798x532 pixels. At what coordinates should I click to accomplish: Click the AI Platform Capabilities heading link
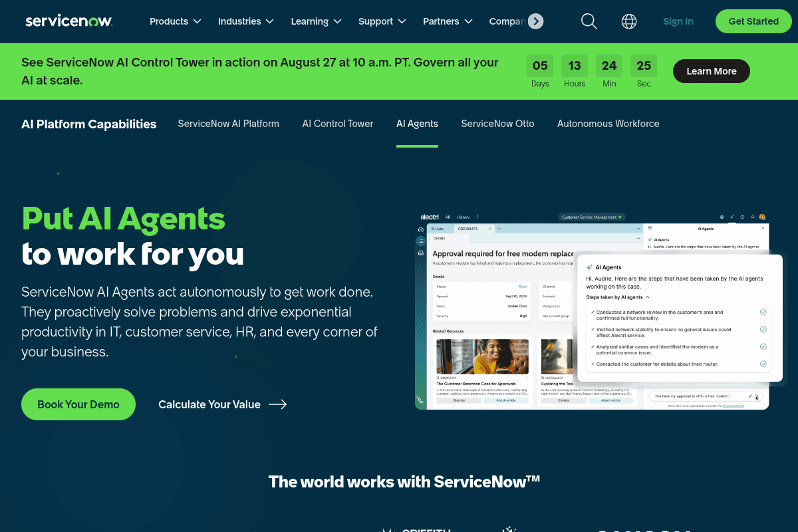[89, 124]
